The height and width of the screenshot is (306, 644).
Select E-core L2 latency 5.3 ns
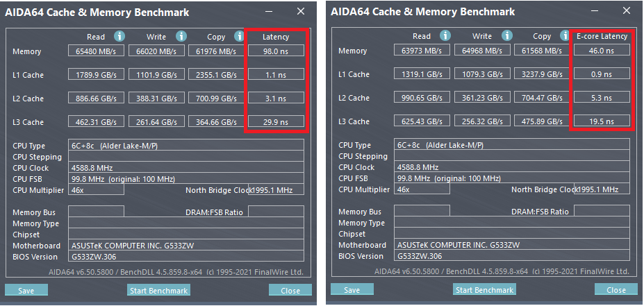coord(602,97)
